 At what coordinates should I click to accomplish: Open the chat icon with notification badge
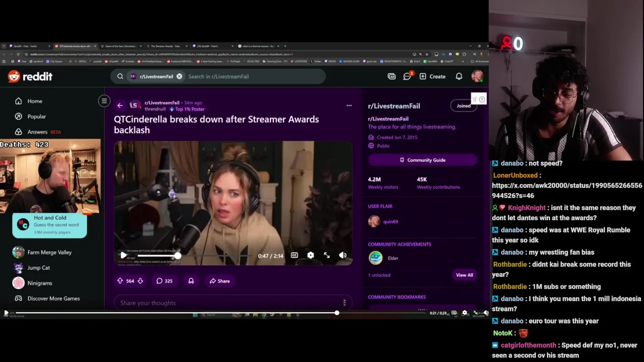408,76
